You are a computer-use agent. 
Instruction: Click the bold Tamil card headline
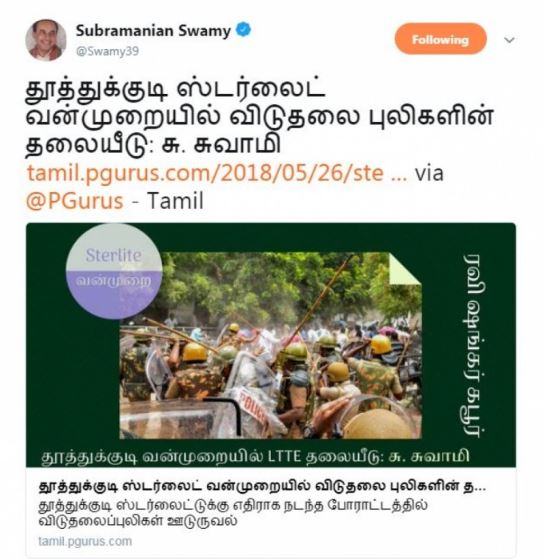[262, 486]
